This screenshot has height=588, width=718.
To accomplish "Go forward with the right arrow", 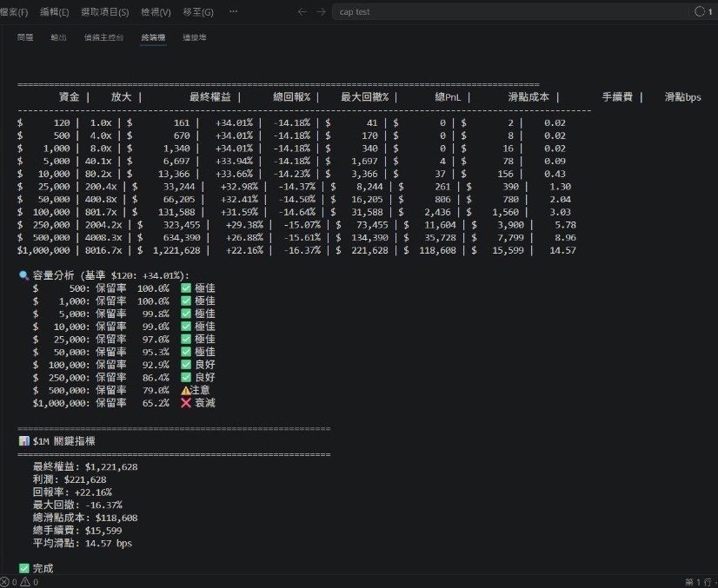I will pyautogui.click(x=321, y=12).
